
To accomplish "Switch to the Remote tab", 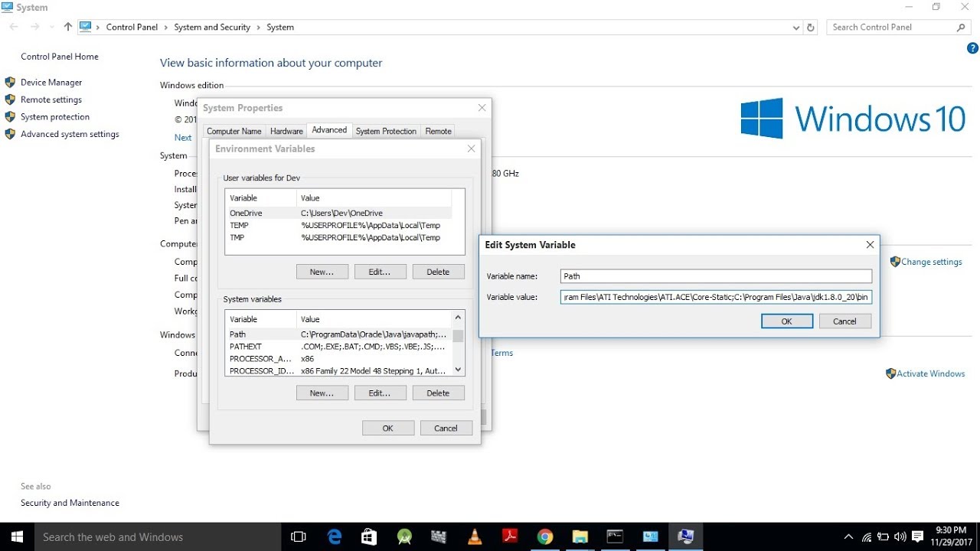I will tap(438, 131).
